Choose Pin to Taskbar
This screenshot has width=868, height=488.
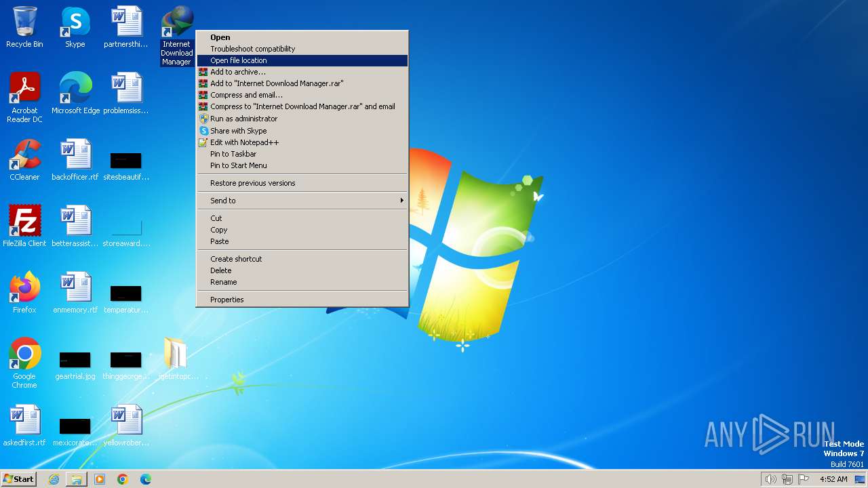pos(302,154)
